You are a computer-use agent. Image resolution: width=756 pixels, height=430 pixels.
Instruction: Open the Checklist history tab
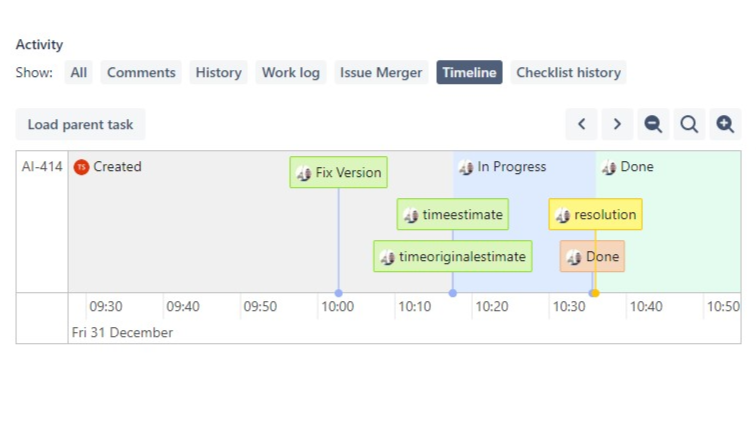(568, 72)
